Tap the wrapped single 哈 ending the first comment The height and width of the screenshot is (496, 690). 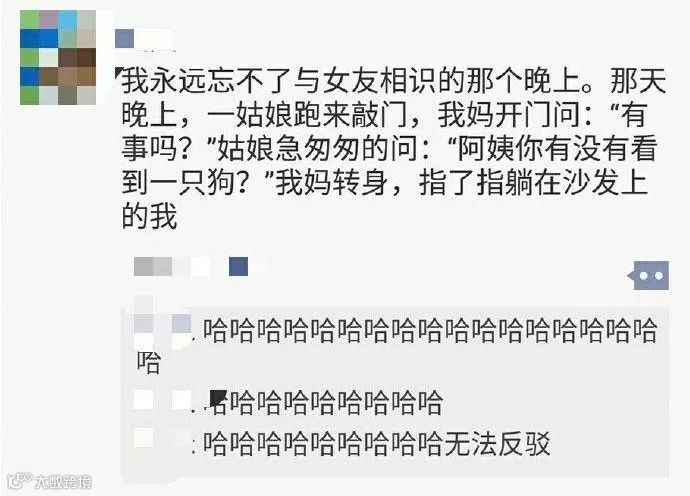tap(148, 362)
